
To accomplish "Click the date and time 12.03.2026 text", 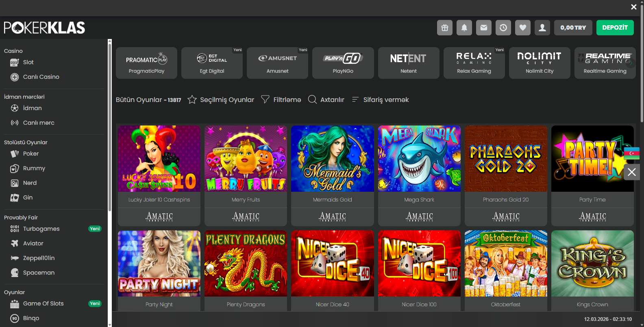I will tap(608, 319).
